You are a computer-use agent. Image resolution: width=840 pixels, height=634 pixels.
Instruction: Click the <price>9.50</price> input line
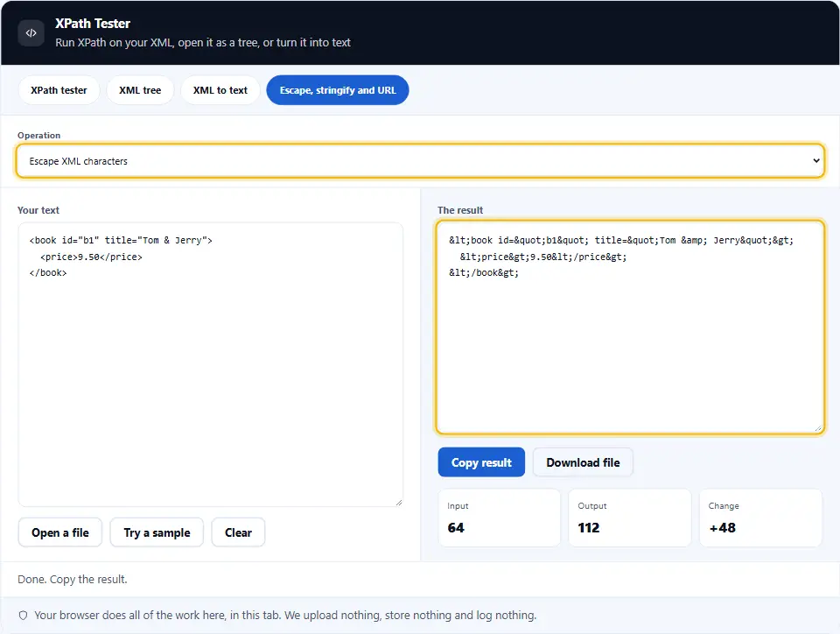click(91, 257)
